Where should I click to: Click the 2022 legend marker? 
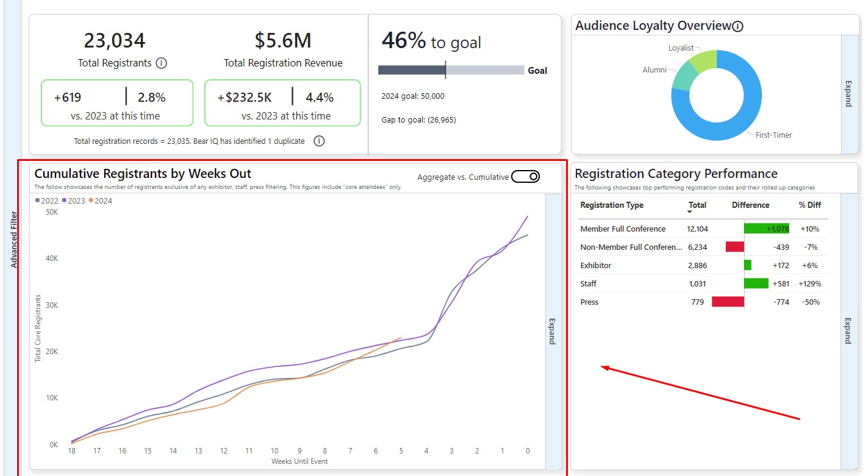(x=38, y=201)
